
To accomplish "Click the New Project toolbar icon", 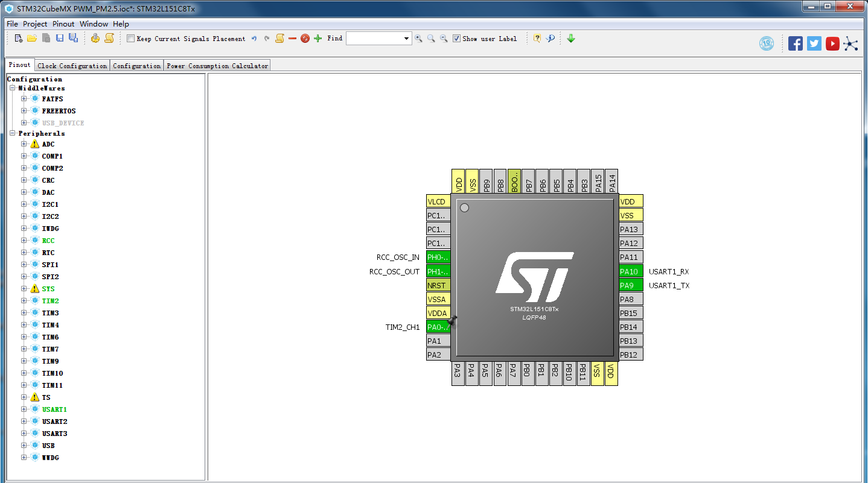I will pyautogui.click(x=19, y=39).
